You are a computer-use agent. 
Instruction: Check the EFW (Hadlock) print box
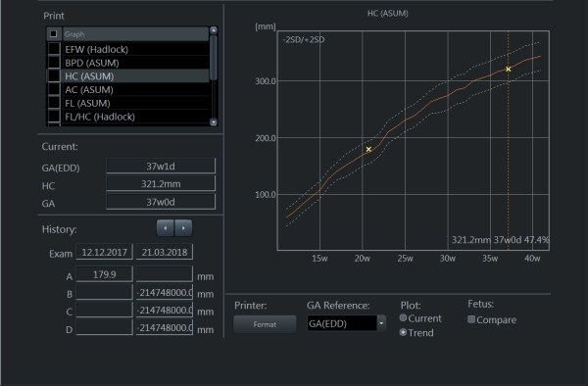pos(54,49)
